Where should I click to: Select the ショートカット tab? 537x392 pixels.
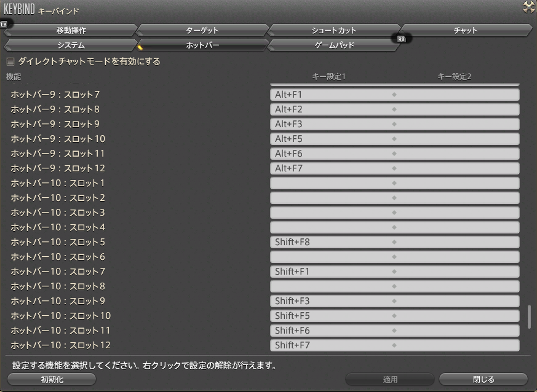coord(334,29)
